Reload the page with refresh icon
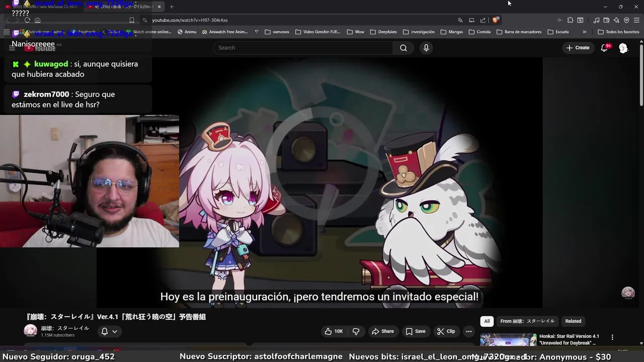This screenshot has height=362, width=644. coord(27,20)
